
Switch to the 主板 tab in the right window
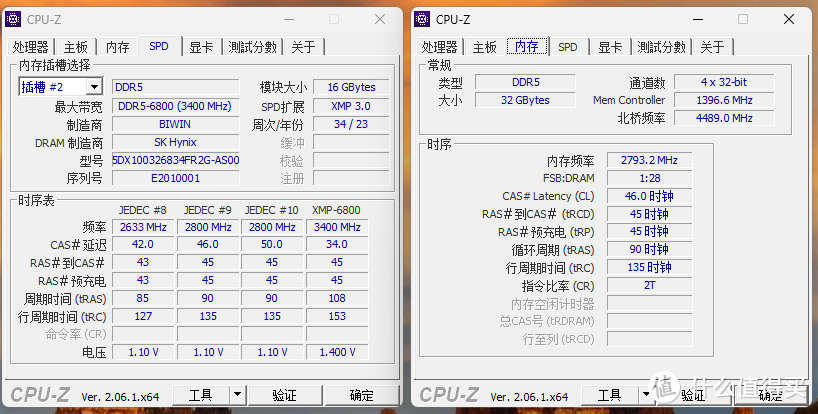tap(485, 47)
